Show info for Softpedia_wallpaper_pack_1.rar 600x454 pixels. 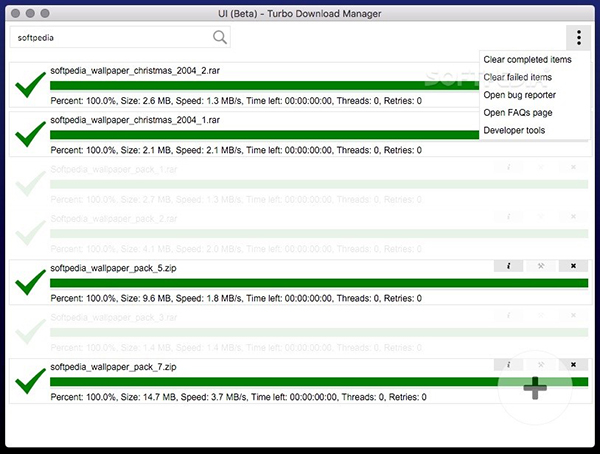508,167
